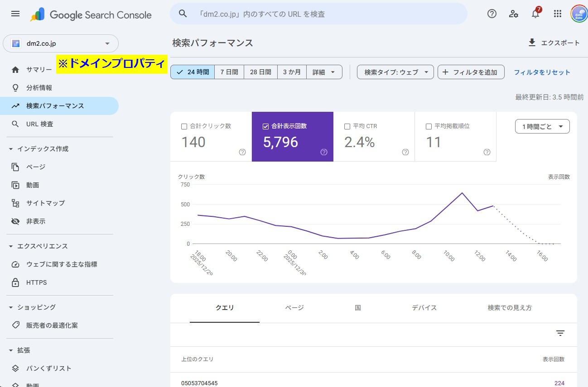Switch to the デバイス tab
588x387 pixels.
pyautogui.click(x=424, y=307)
